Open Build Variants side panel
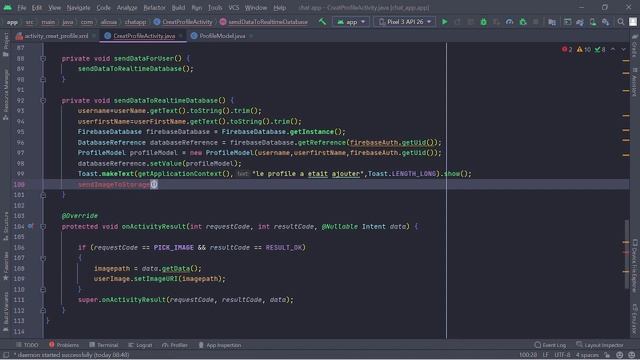Image resolution: width=640 pixels, height=360 pixels. [6, 311]
